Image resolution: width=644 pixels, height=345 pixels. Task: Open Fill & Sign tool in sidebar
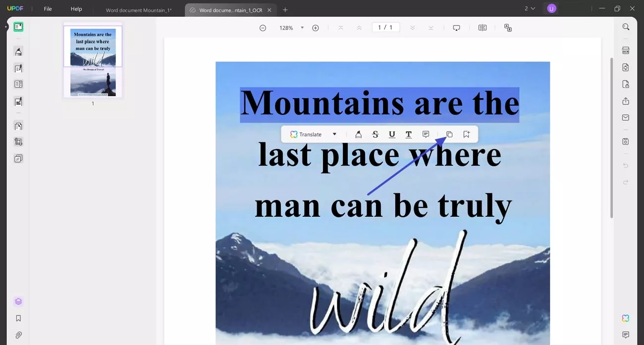coord(18,101)
